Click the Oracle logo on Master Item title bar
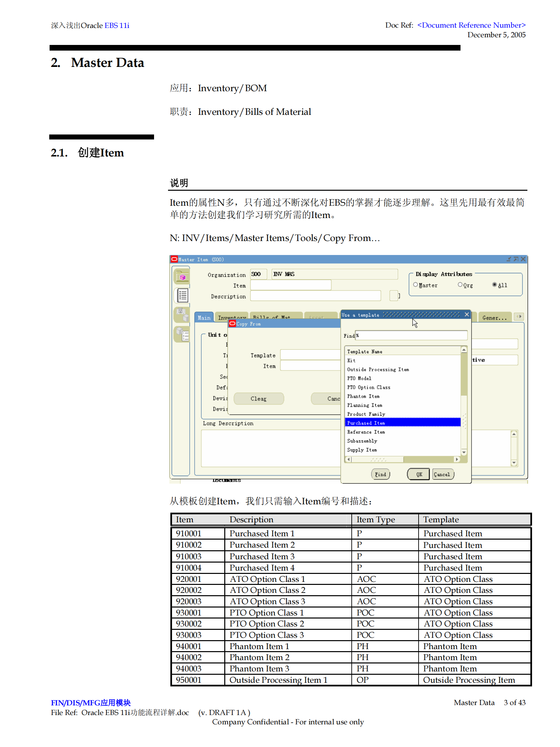The width and height of the screenshot is (560, 747). click(174, 259)
